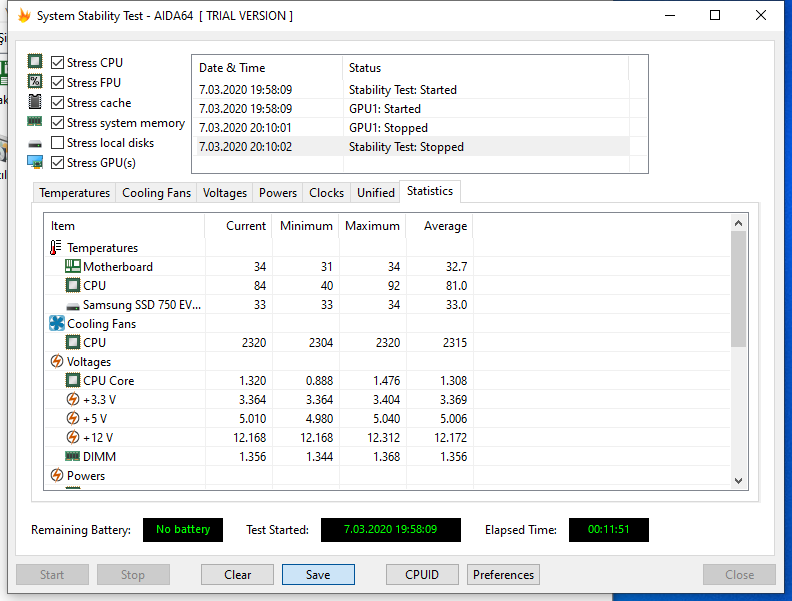Select the Unified tab

(x=376, y=193)
